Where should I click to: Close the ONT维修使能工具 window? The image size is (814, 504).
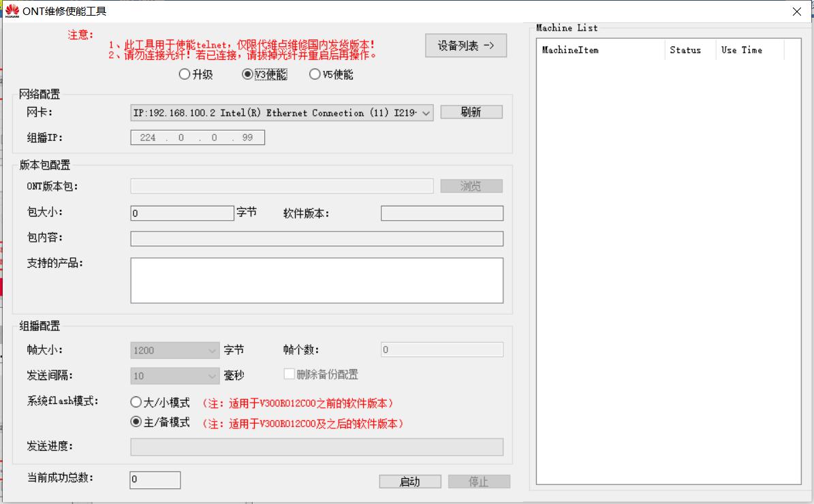coord(797,12)
